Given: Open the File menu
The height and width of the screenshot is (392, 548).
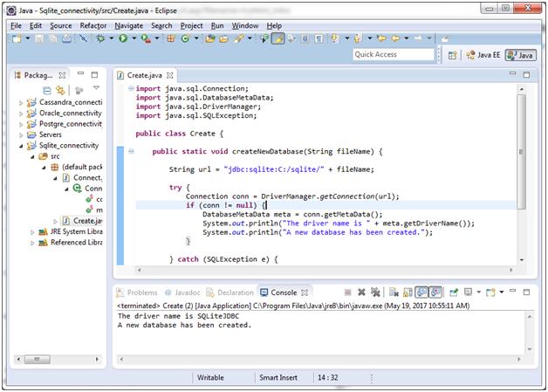Looking at the screenshot, I should point(16,25).
